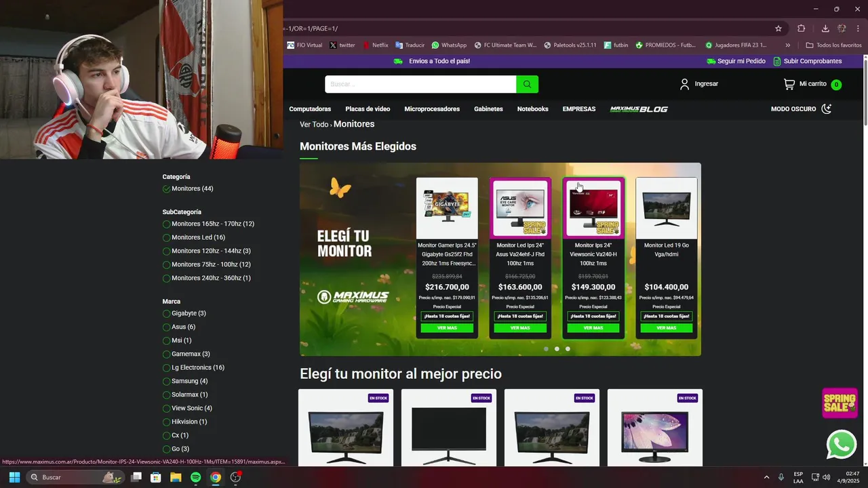Open the PROMIEDOS bookmark

pos(665,45)
